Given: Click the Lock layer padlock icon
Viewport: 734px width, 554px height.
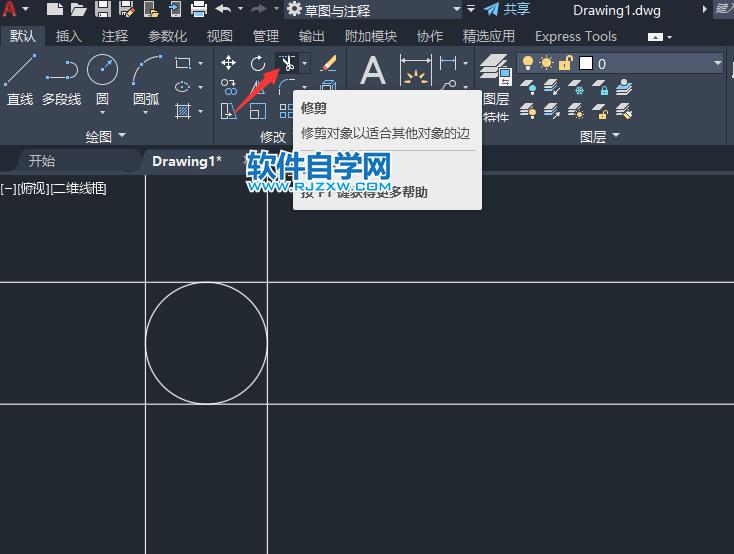Looking at the screenshot, I should [x=600, y=87].
